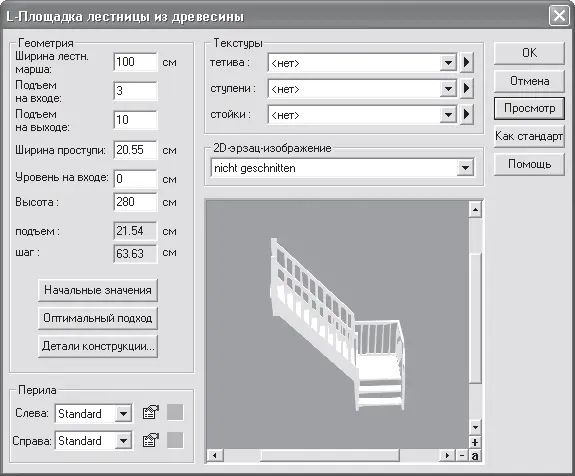
Task: Open left railing properties icon
Action: coord(151,413)
